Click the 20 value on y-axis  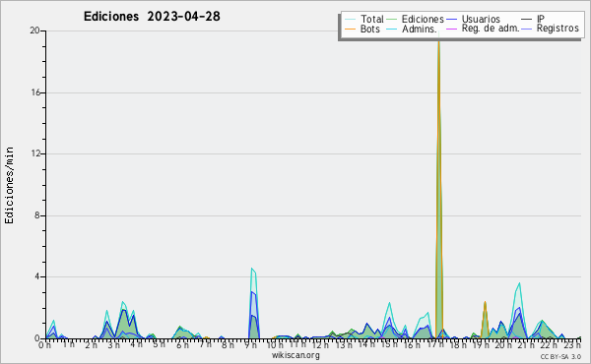point(34,30)
